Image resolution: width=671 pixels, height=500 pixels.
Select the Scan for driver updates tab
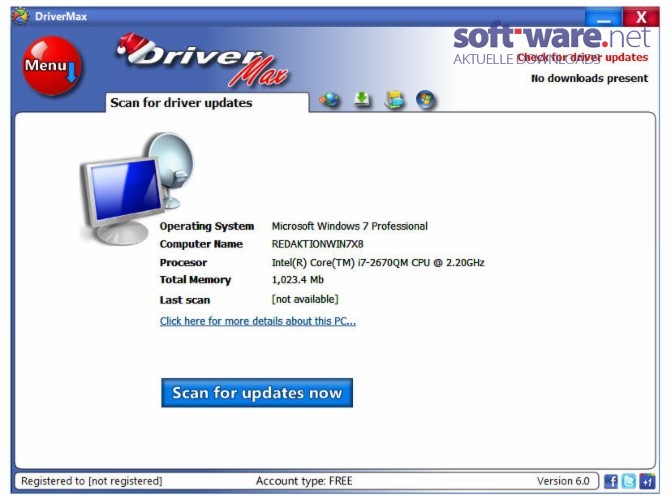(207, 103)
